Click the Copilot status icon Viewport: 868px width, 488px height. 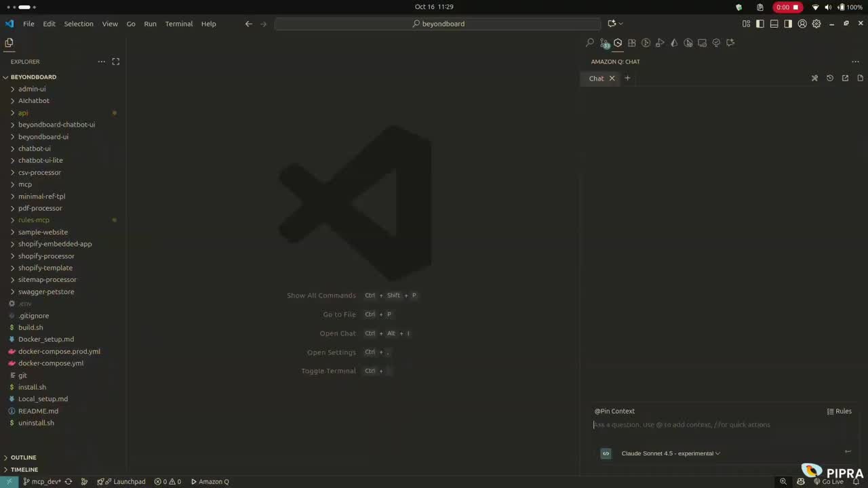pyautogui.click(x=801, y=482)
